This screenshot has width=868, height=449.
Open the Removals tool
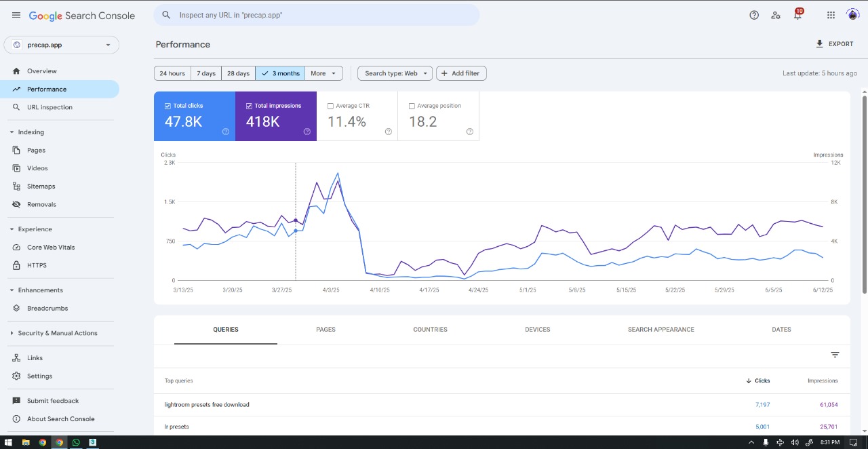(41, 205)
